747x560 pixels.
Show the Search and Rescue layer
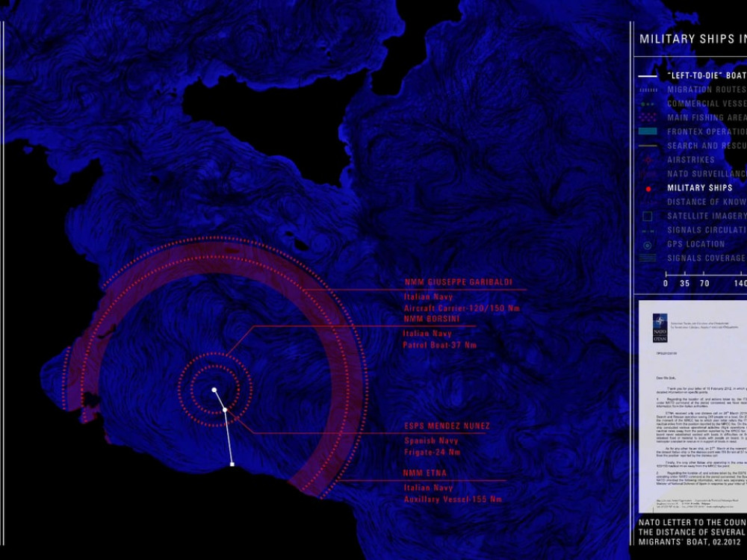pos(707,146)
